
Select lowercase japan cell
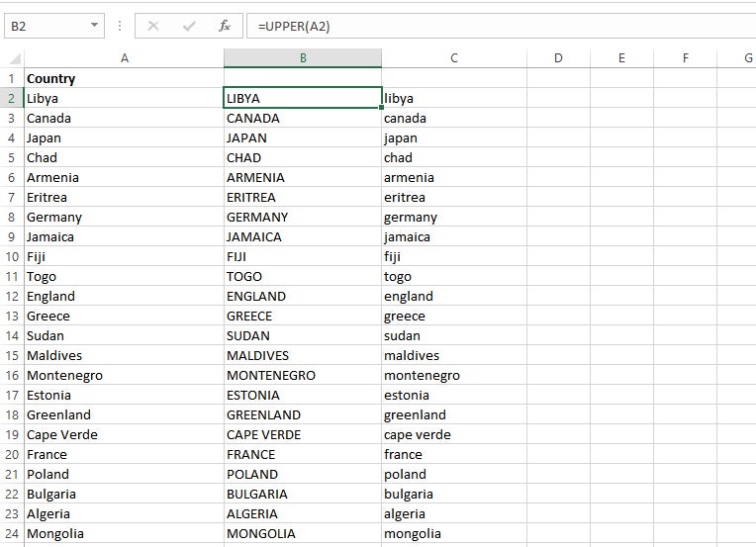tap(454, 137)
